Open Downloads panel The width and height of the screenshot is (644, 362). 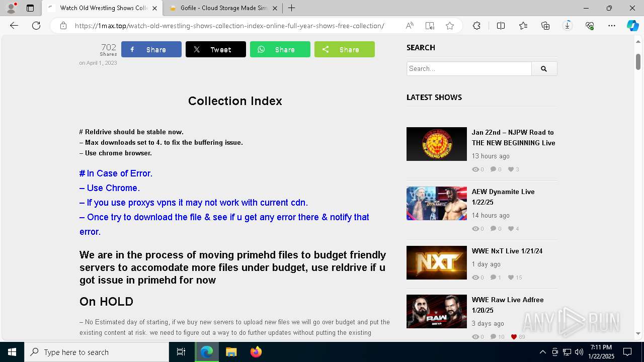coord(568,26)
